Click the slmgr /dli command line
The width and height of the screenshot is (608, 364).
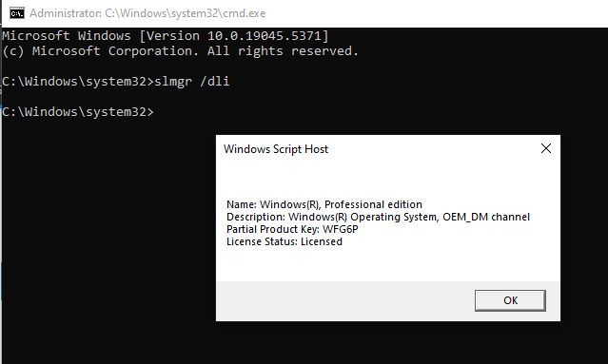(115, 82)
